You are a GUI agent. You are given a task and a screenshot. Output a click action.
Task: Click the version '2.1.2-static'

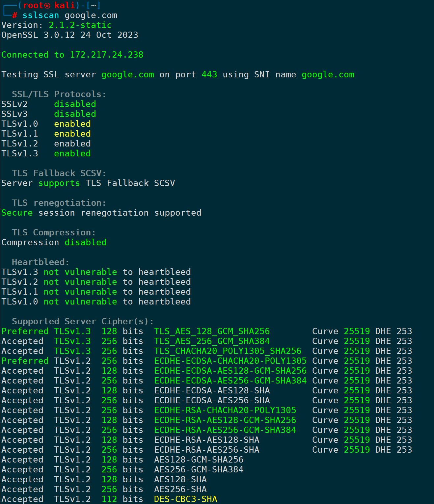pos(80,25)
